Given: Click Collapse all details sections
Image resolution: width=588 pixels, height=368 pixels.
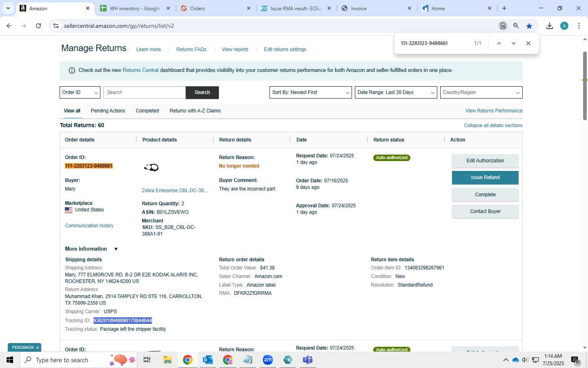Looking at the screenshot, I should tap(493, 126).
